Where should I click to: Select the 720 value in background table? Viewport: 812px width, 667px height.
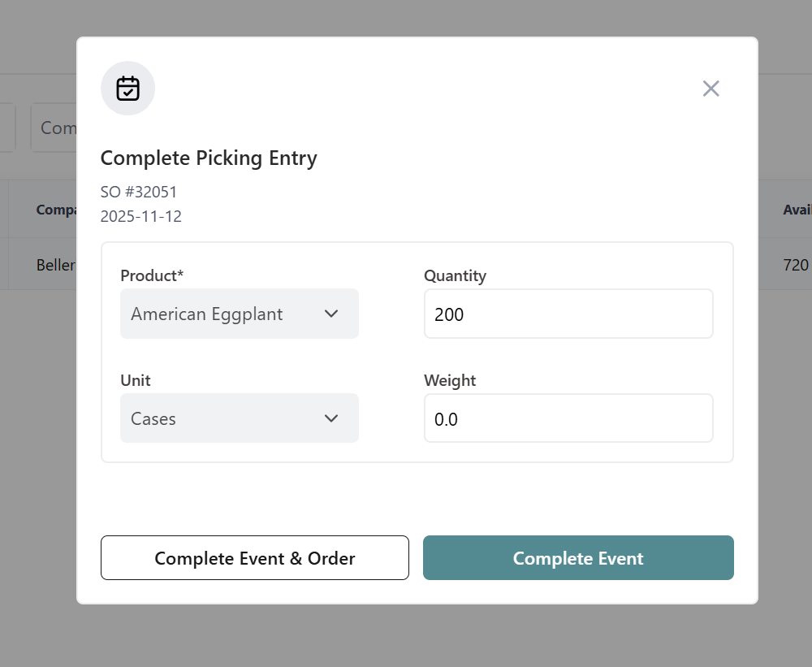tap(796, 265)
